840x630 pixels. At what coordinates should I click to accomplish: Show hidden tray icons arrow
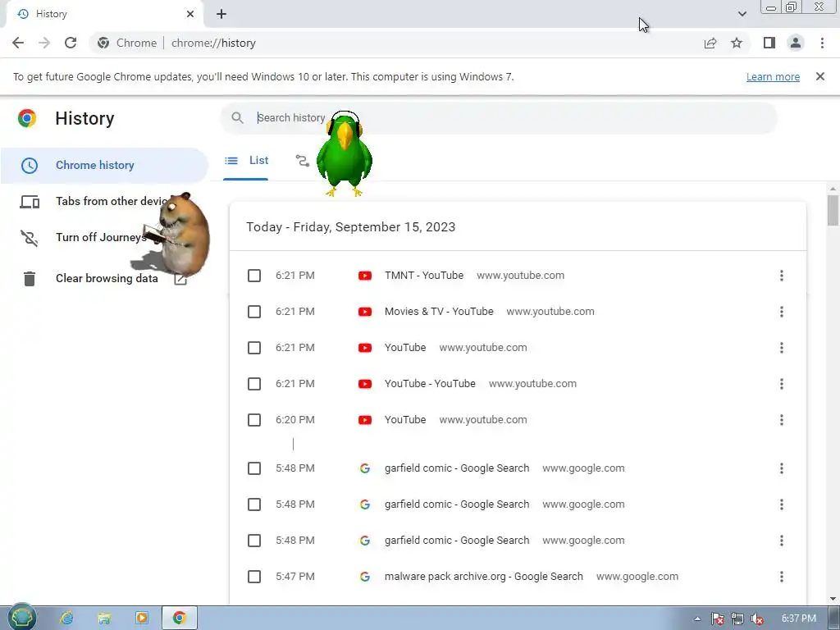point(697,619)
